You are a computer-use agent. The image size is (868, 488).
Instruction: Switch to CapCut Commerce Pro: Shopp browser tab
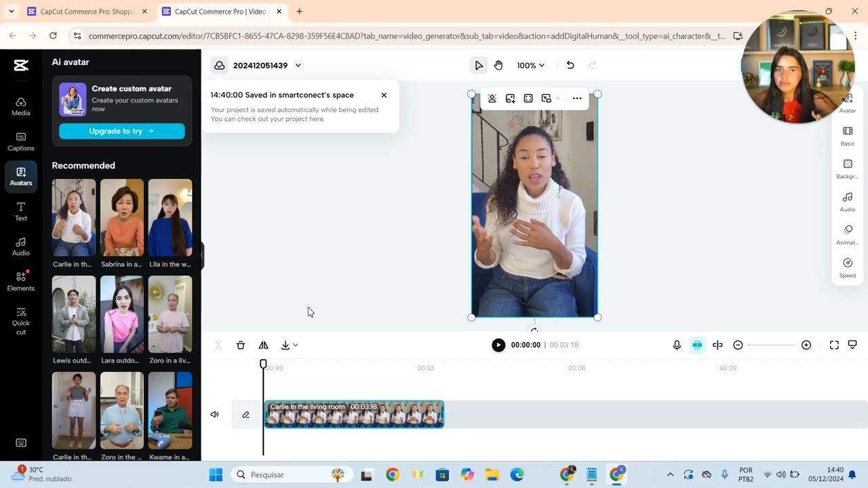tap(87, 12)
